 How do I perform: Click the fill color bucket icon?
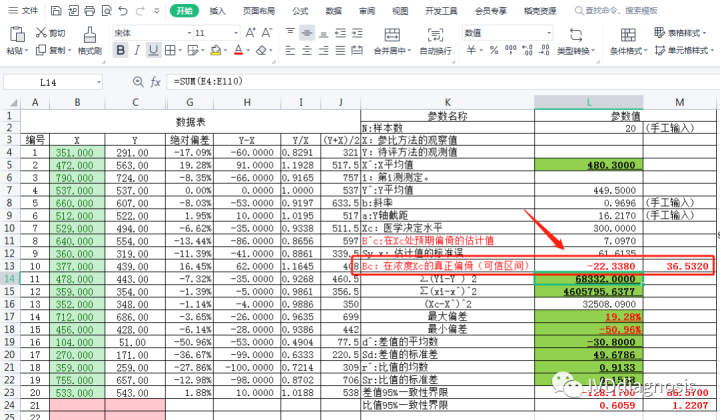[215, 50]
